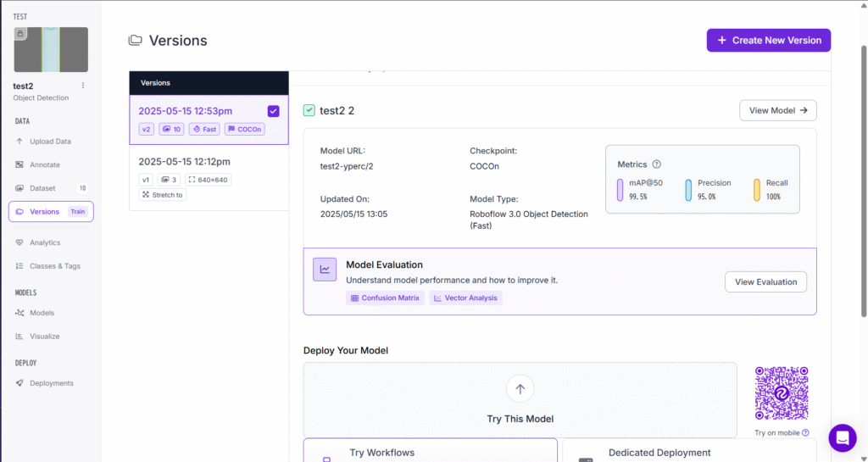Click the Fast model tag
This screenshot has height=462, width=868.
click(204, 129)
